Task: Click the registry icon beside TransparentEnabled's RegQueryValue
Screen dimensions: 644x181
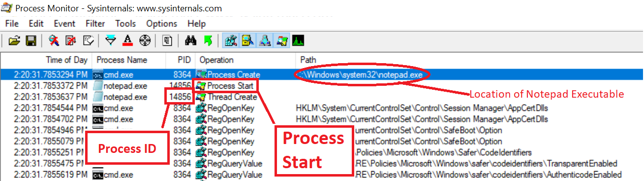Action: tap(201, 164)
